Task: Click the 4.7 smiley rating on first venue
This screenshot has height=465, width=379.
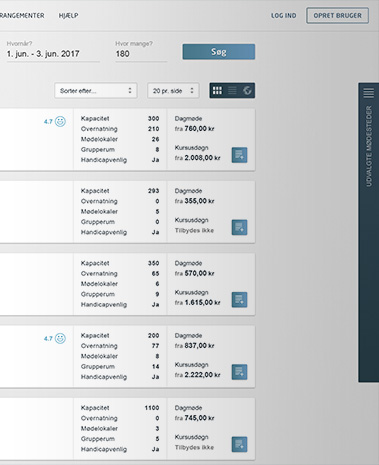Action: [x=55, y=121]
